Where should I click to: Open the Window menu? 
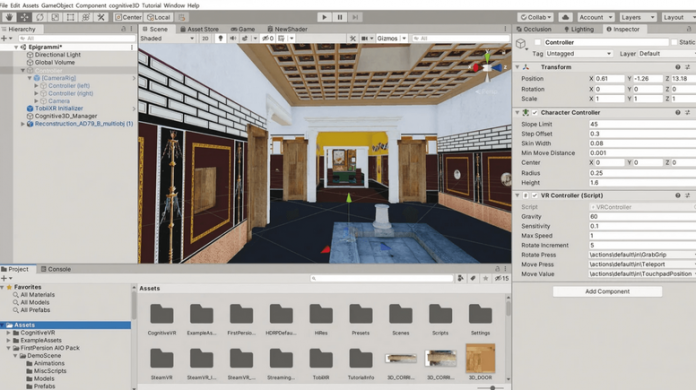click(174, 5)
